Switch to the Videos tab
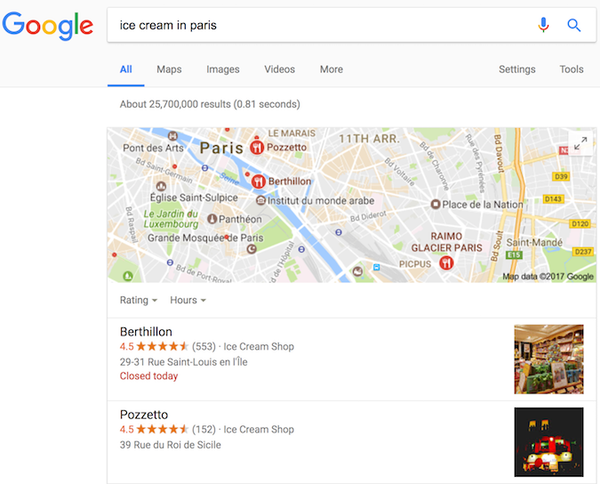 (279, 69)
